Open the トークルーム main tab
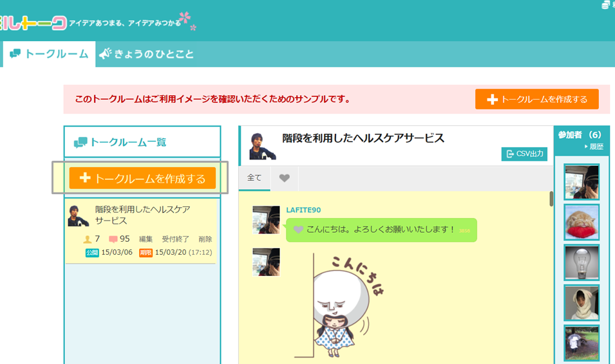 [x=49, y=54]
